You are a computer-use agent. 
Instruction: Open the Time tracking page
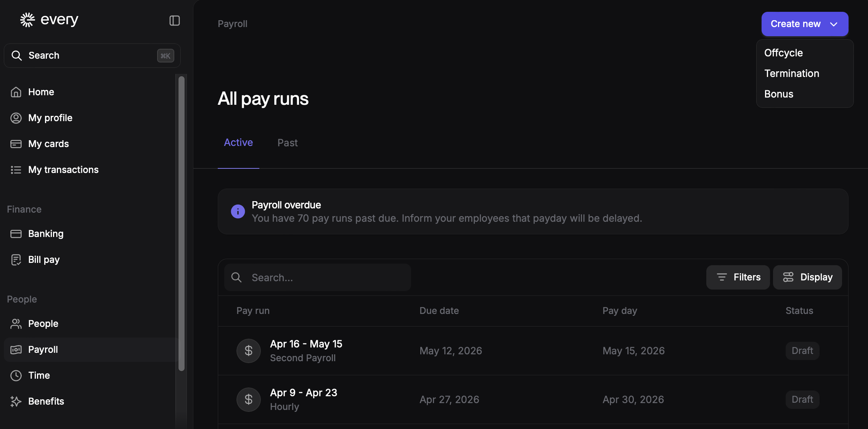point(39,376)
